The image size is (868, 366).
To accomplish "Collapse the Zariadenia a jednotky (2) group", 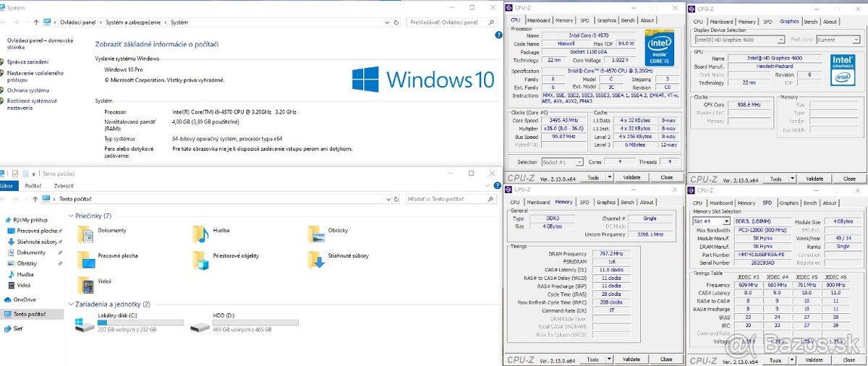I will point(71,305).
